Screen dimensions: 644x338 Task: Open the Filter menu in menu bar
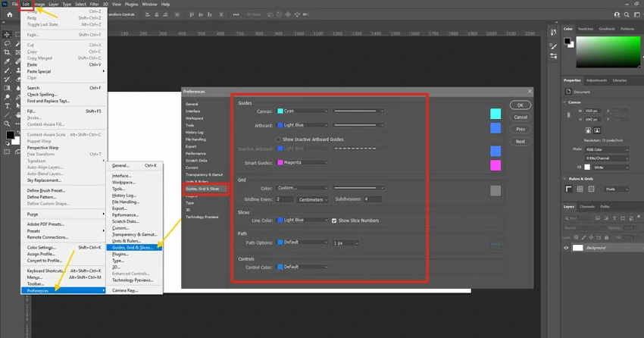(95, 4)
